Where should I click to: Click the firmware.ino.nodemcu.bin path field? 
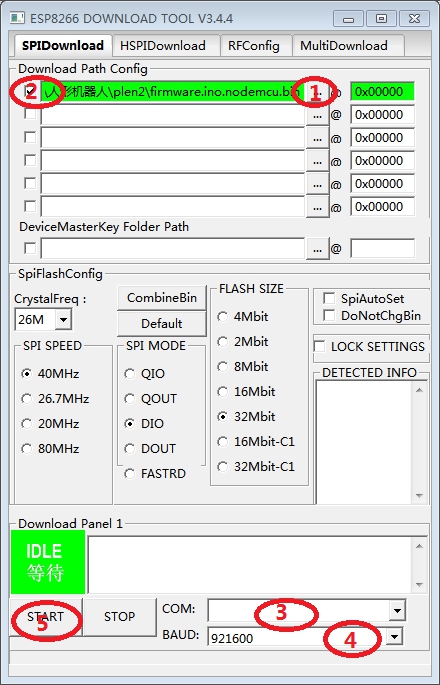point(173,92)
